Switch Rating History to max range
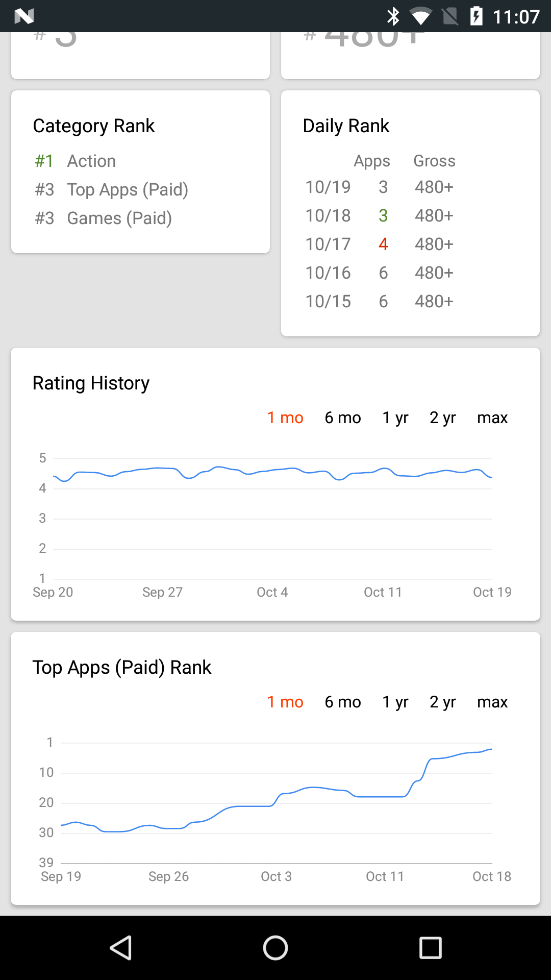 click(x=492, y=418)
